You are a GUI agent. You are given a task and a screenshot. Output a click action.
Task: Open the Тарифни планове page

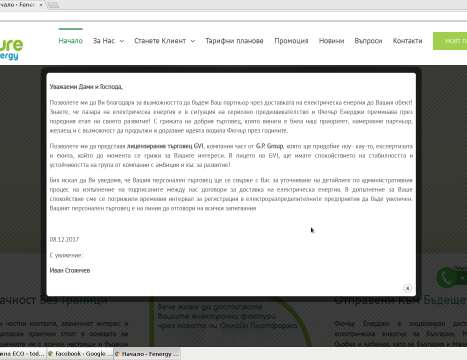click(x=234, y=41)
